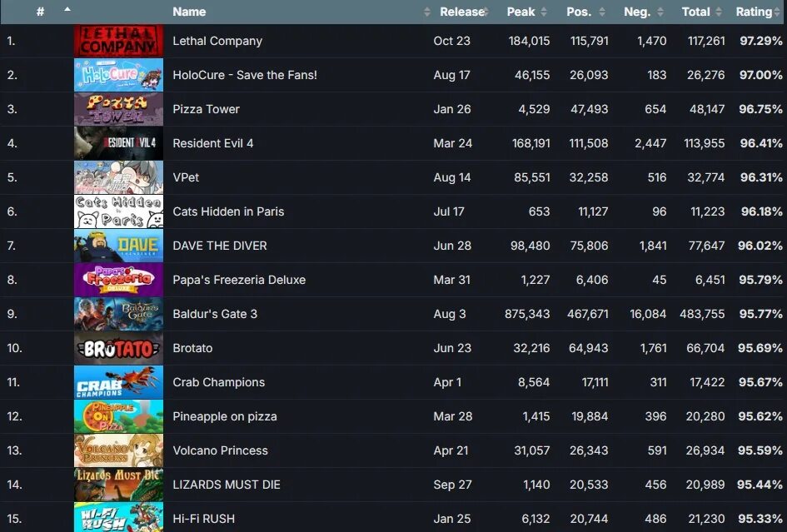Select Baldur's Gate 3 total 483,755

[702, 314]
